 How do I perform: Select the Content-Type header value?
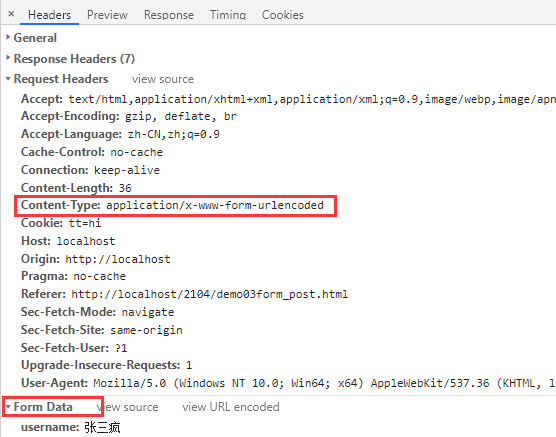coord(215,205)
